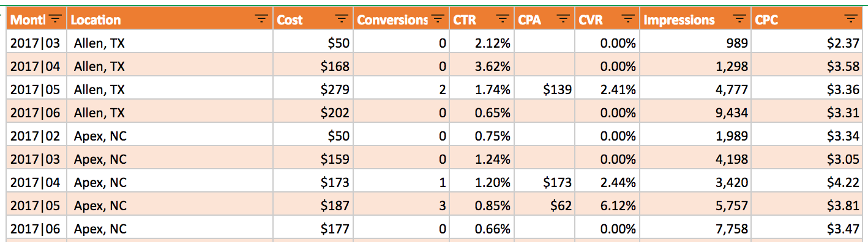This screenshot has height=242, width=868.
Task: Open the Location column filter icon
Action: 261,20
